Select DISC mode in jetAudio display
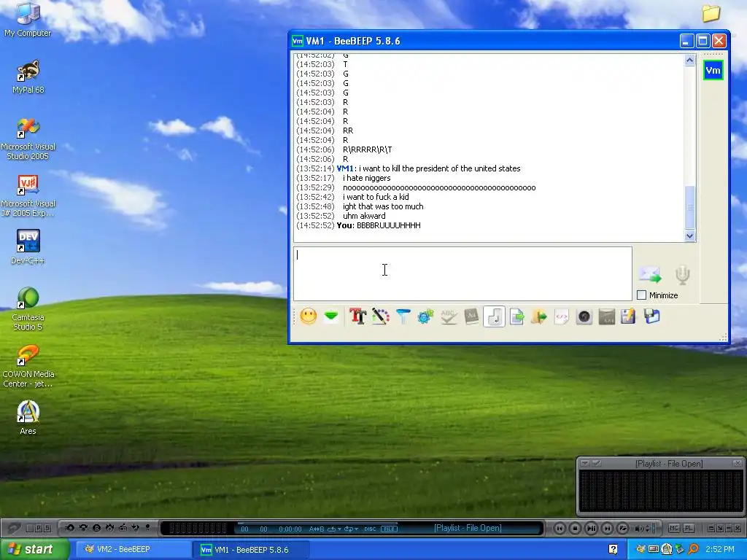The image size is (747, 560). (370, 529)
